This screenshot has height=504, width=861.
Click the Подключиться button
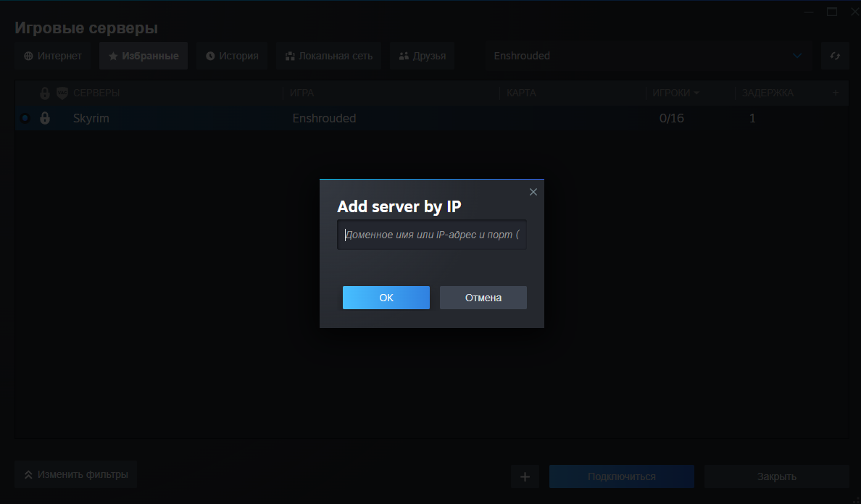click(621, 476)
